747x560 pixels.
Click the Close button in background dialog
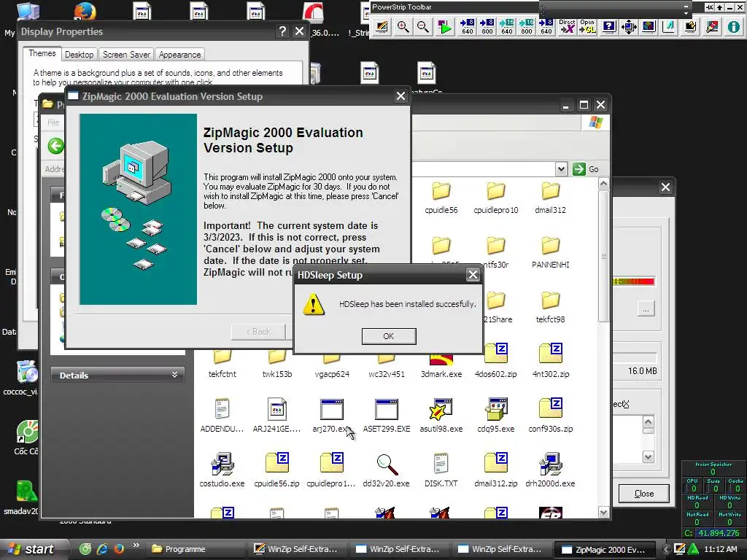(643, 494)
